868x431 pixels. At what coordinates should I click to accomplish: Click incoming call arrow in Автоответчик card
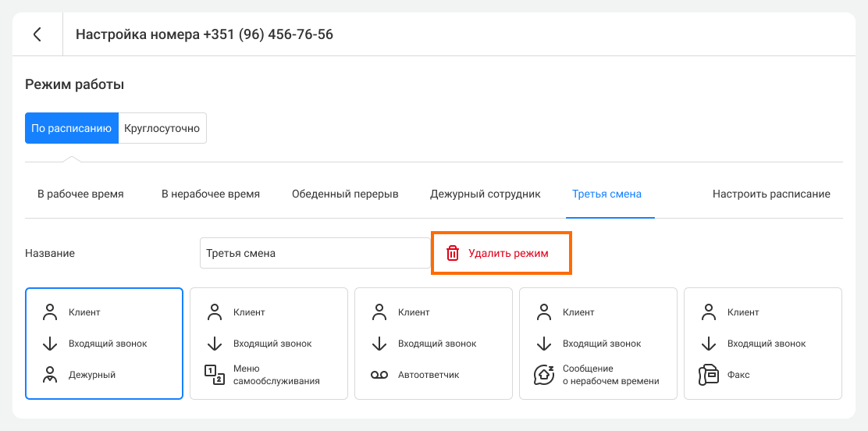tap(379, 344)
